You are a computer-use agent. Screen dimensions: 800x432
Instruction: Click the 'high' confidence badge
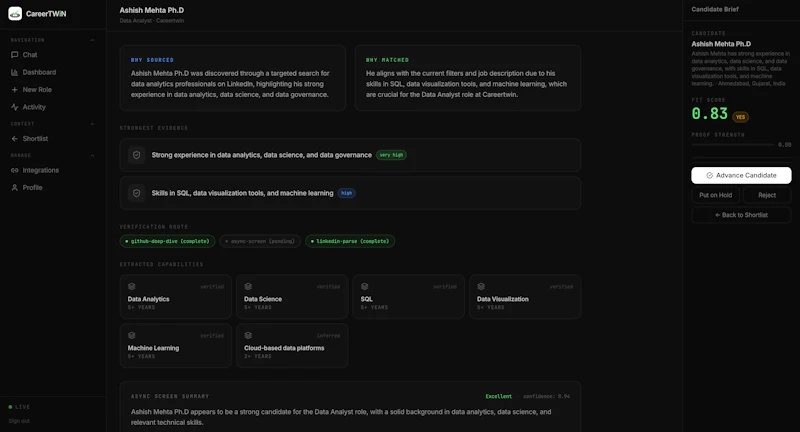[346, 193]
